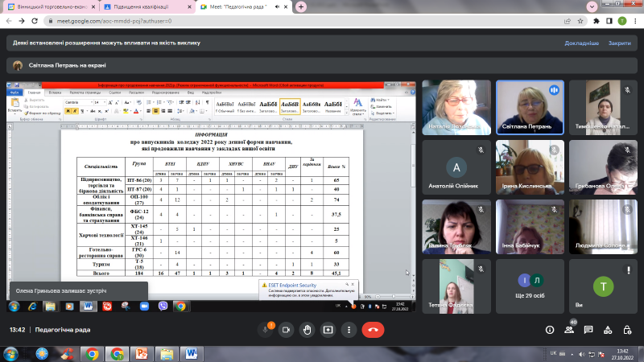Open PowerPoint from the Windows taskbar
The height and width of the screenshot is (362, 644).
142,354
